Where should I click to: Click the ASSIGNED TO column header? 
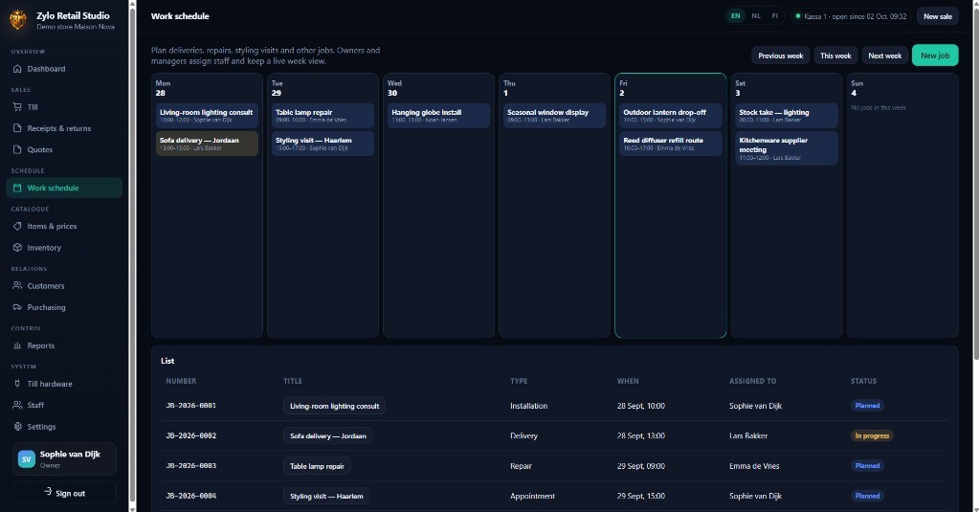pyautogui.click(x=752, y=381)
